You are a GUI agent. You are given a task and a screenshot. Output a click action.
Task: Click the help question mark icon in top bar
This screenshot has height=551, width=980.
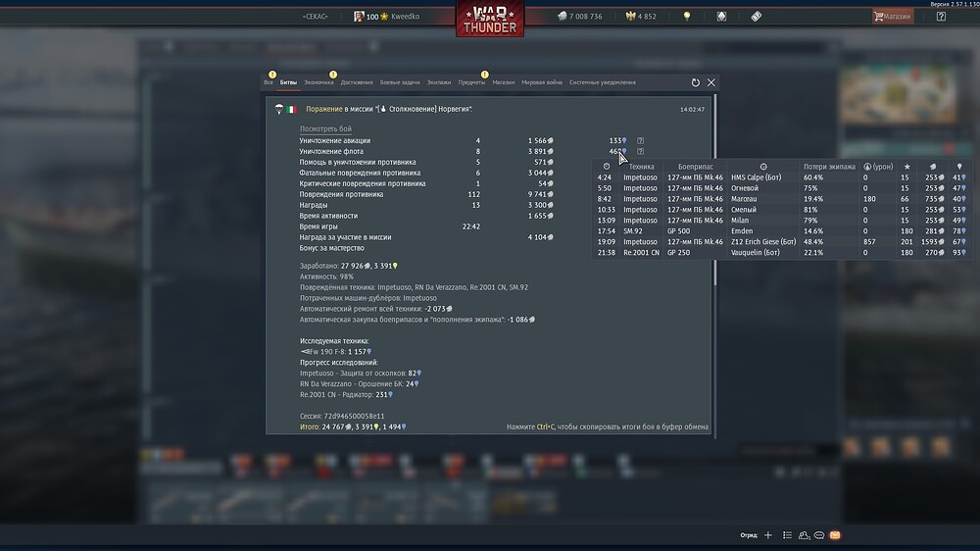click(x=941, y=17)
